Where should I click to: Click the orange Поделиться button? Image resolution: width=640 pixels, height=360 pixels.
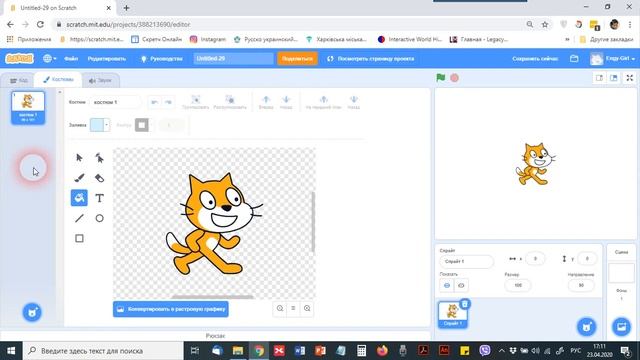click(298, 58)
